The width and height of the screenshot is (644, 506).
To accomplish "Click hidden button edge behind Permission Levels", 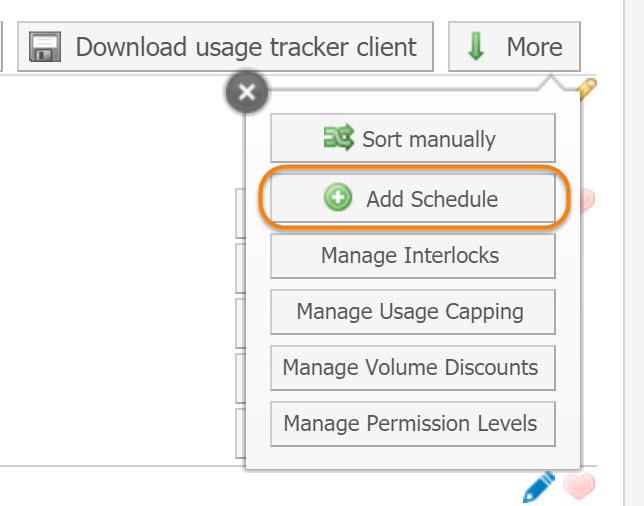I will 240,432.
